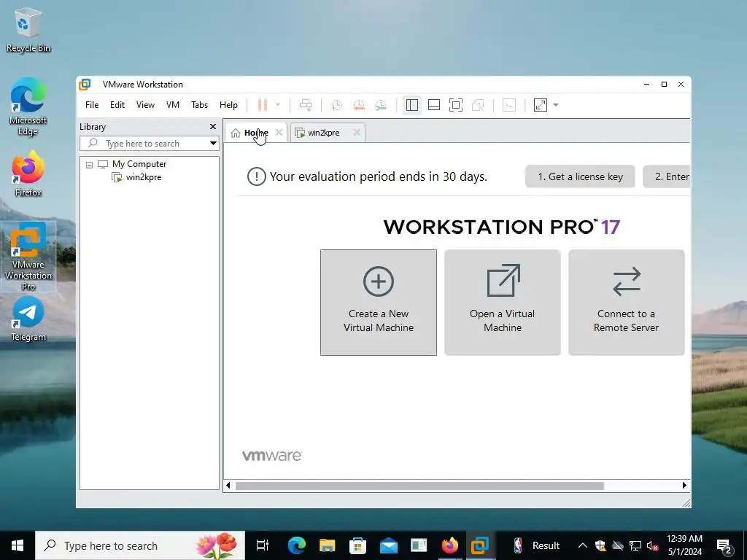747x560 pixels.
Task: Click the horizontal scrollbar thumb
Action: coord(419,486)
